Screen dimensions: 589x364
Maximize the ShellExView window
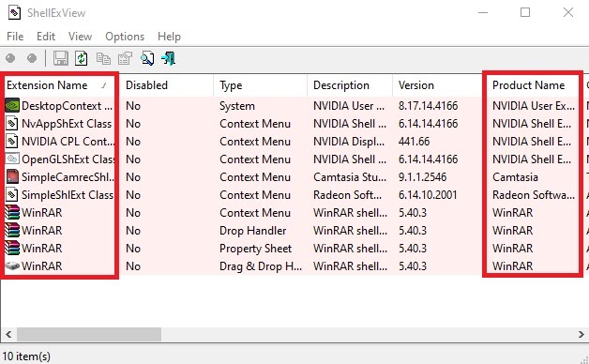tap(525, 12)
